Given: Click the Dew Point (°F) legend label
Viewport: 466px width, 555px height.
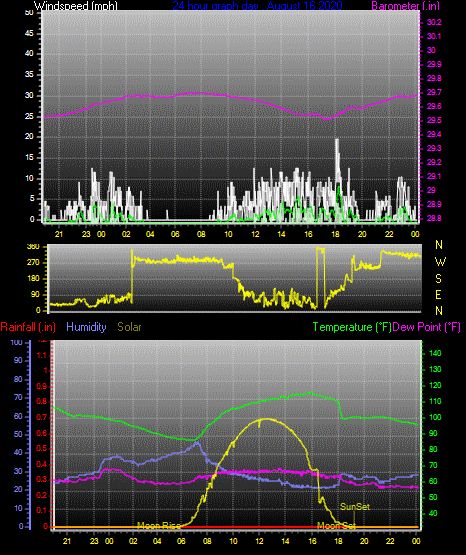Looking at the screenshot, I should tap(427, 327).
